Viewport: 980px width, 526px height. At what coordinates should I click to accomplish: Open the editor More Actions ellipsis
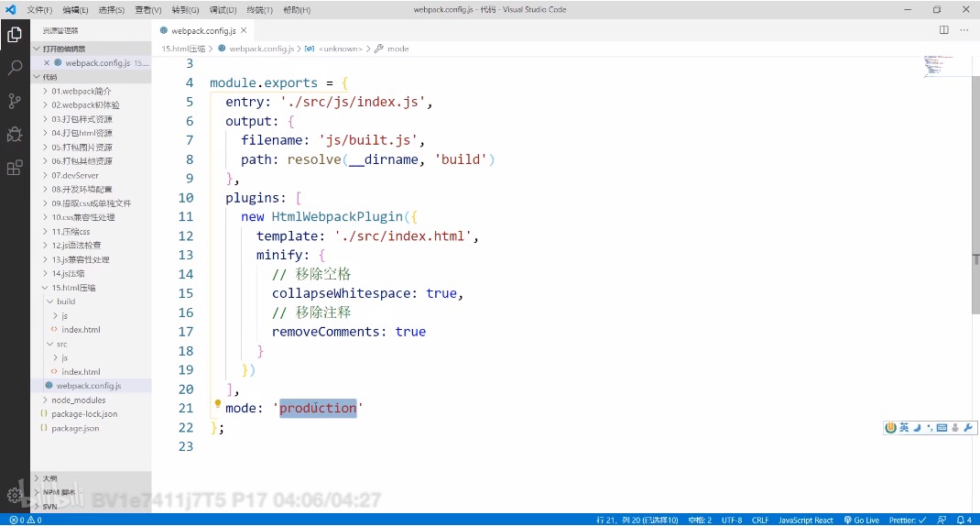pyautogui.click(x=964, y=30)
